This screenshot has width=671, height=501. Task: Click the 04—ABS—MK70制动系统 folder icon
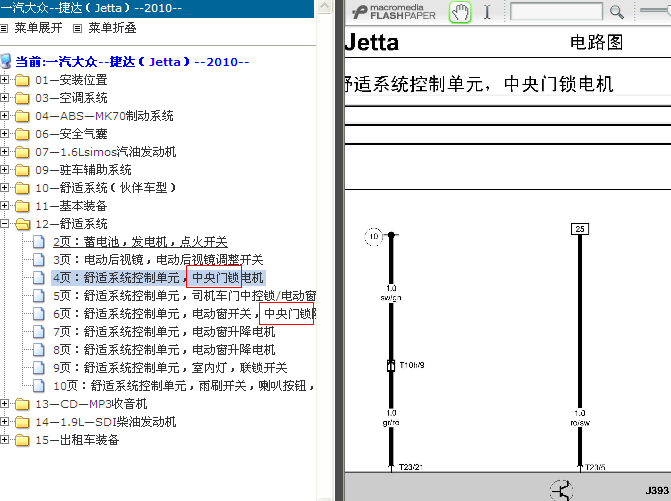22,116
